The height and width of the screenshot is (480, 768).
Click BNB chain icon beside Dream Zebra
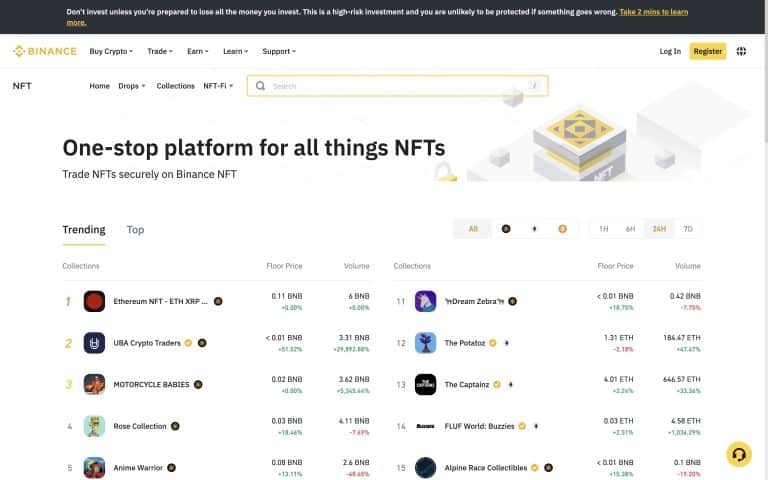click(x=512, y=301)
